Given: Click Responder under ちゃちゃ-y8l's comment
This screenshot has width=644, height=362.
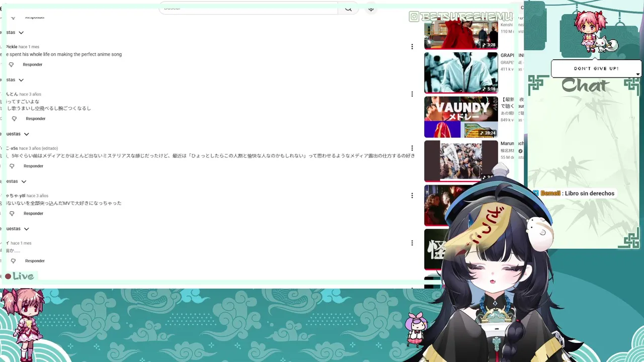Looking at the screenshot, I should tap(33, 213).
